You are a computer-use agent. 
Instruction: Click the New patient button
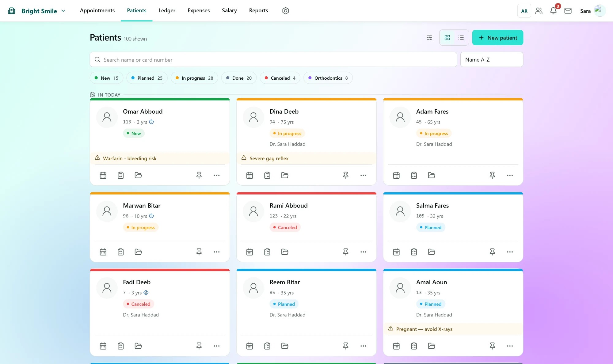pyautogui.click(x=498, y=38)
